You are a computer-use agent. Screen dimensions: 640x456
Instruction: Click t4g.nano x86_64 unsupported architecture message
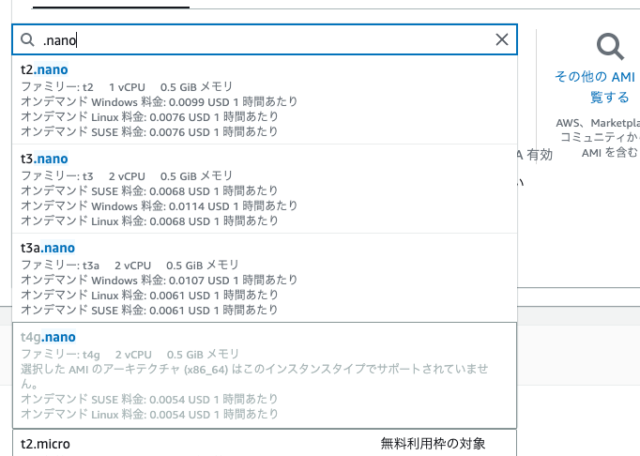255,376
